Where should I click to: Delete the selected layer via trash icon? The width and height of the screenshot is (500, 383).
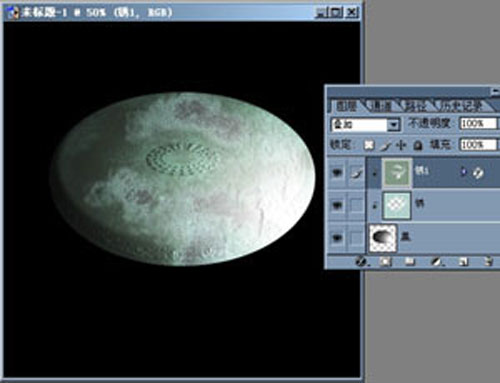tap(488, 262)
